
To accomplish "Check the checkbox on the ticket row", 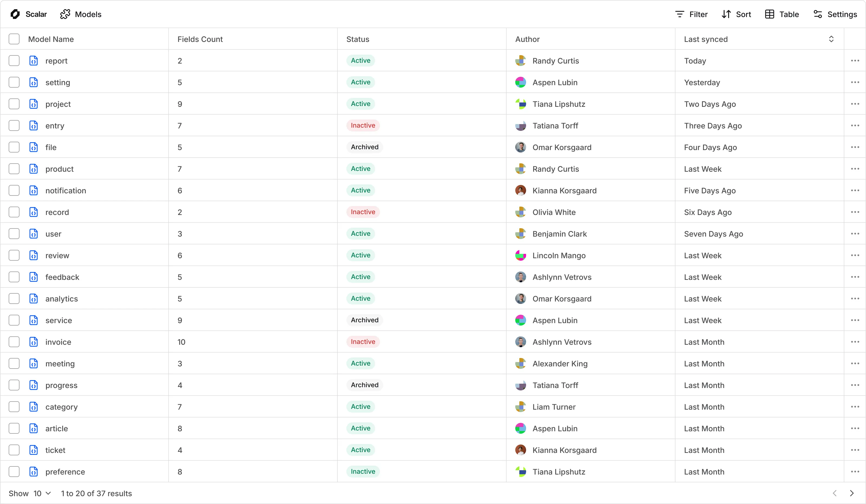I will [14, 450].
